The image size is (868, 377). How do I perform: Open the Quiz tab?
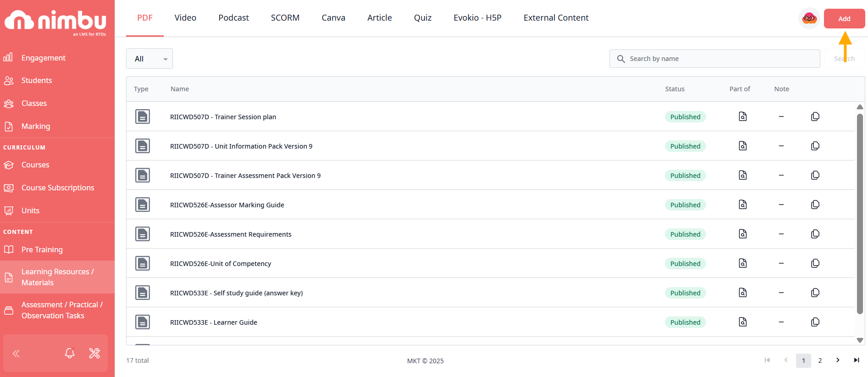[x=423, y=18]
